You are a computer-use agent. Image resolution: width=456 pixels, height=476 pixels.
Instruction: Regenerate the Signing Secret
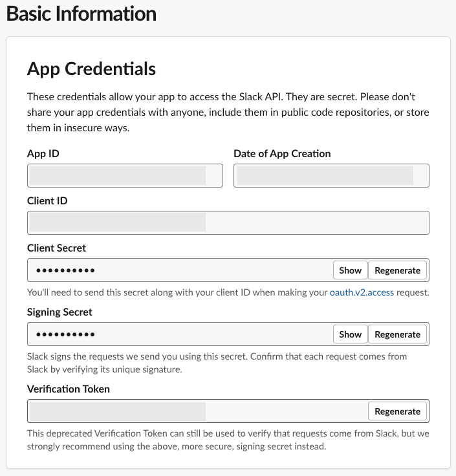point(397,334)
